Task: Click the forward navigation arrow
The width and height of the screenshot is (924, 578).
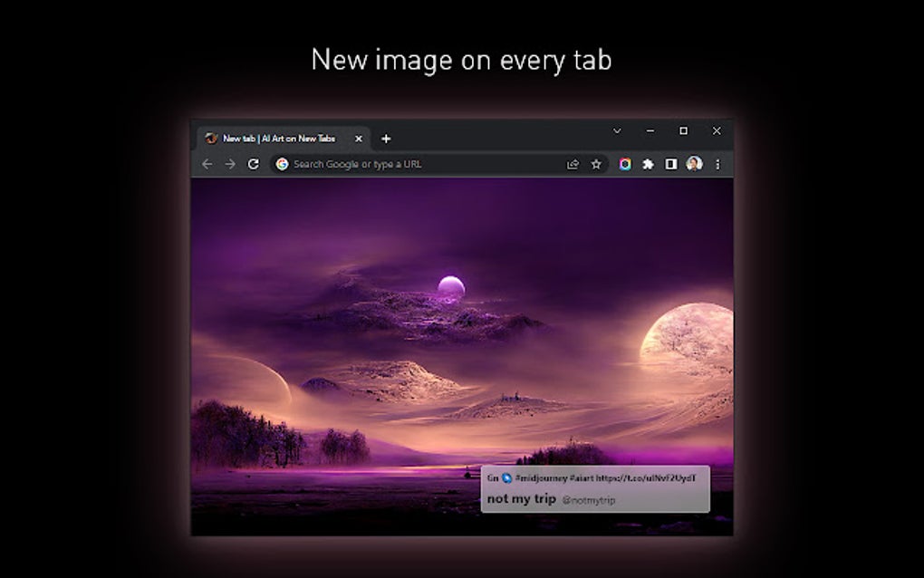Action: pos(231,164)
